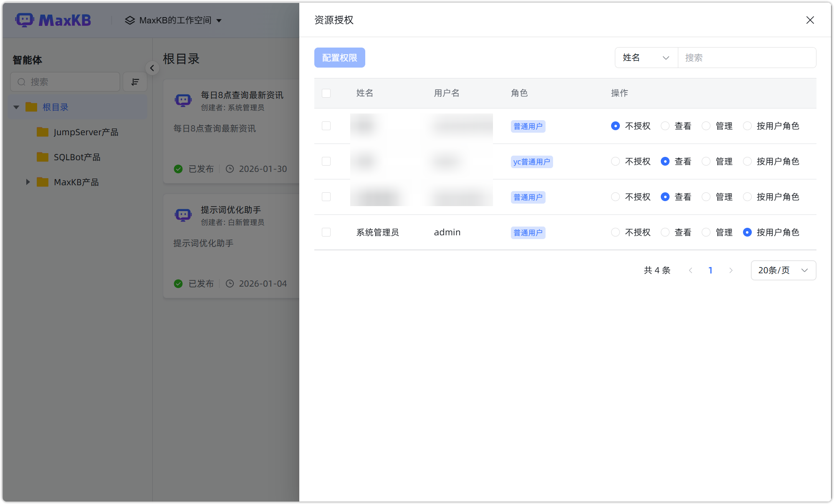This screenshot has width=834, height=504.
Task: Click the 配置权限 button
Action: tap(339, 58)
